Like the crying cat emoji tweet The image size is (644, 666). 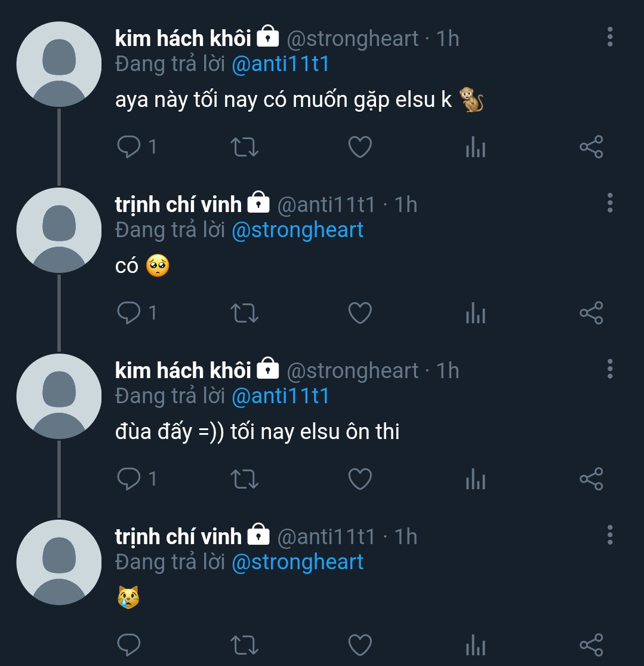pos(360,645)
